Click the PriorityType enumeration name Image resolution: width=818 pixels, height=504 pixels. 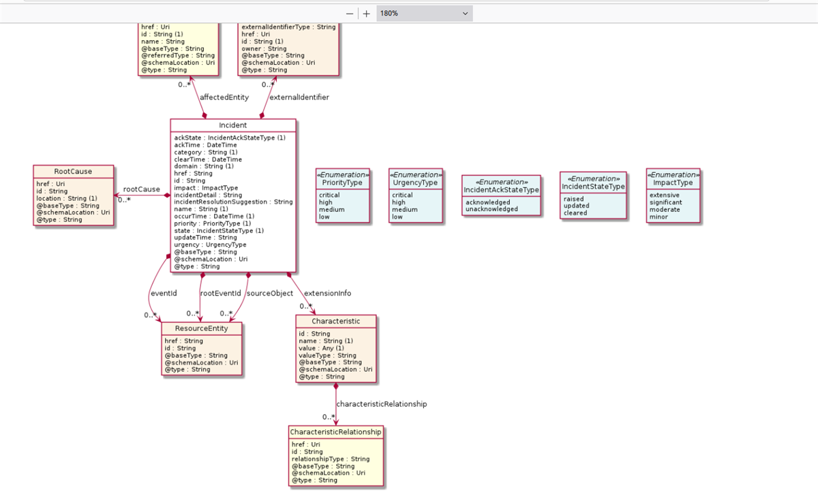coord(342,183)
